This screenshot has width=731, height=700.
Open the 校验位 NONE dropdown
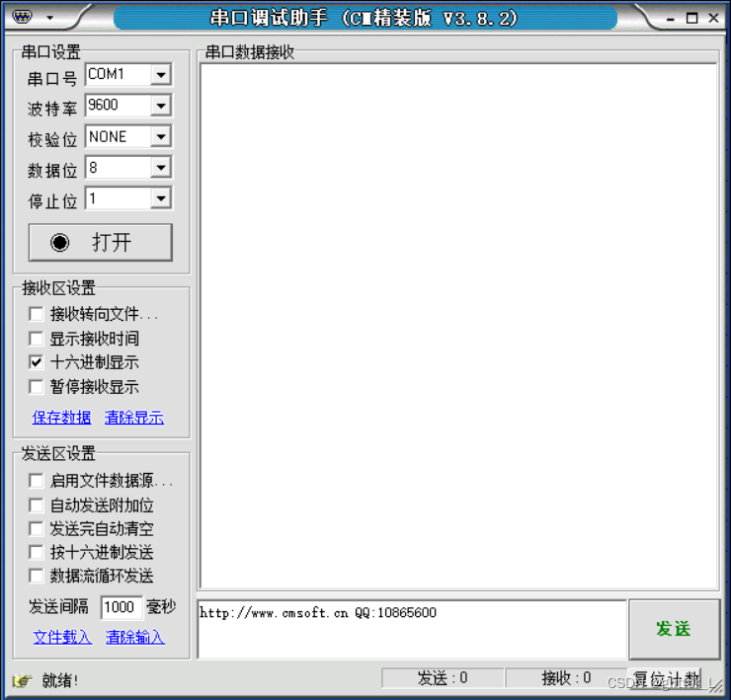click(161, 136)
